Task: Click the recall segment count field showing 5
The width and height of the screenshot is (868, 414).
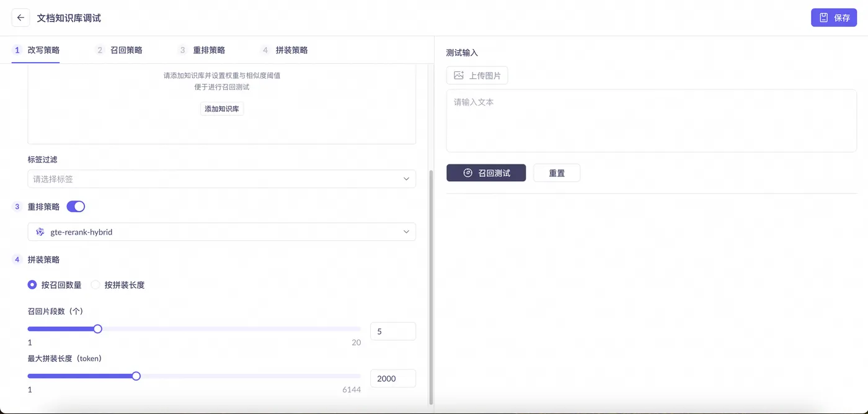Action: 393,331
